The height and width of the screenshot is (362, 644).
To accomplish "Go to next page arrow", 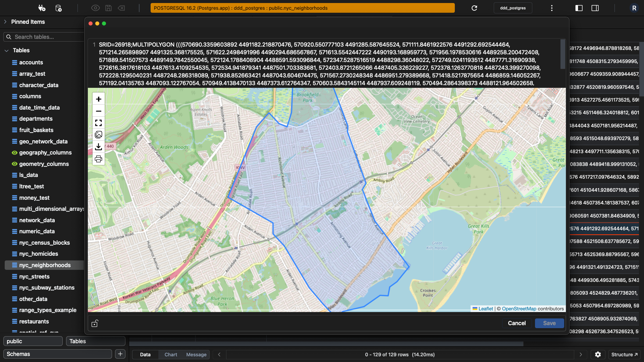I will [x=581, y=355].
